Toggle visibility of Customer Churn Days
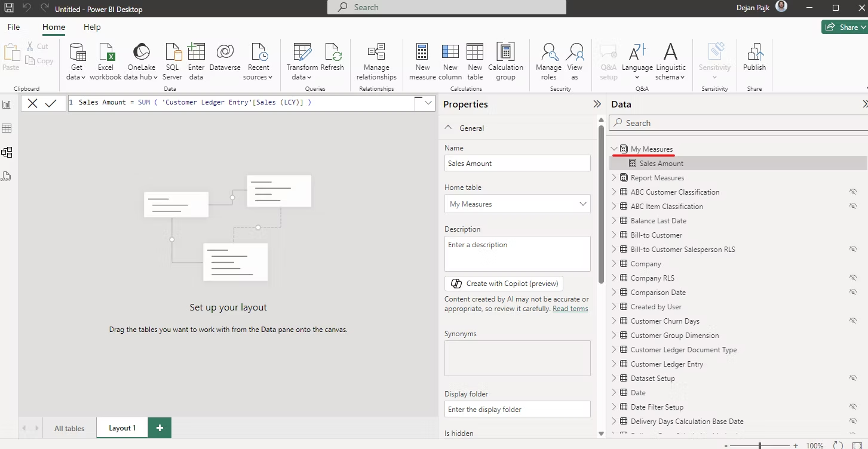Screen dimensions: 868x449 853,321
